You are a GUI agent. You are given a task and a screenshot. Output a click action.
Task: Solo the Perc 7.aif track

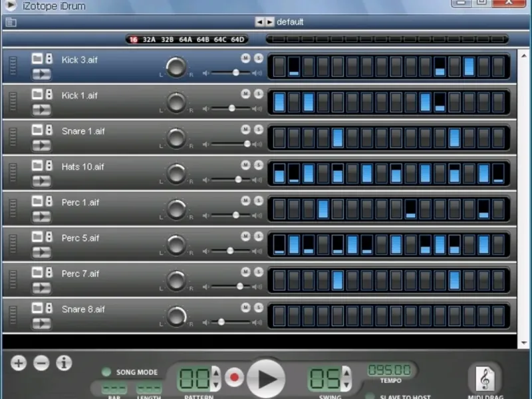coord(259,272)
